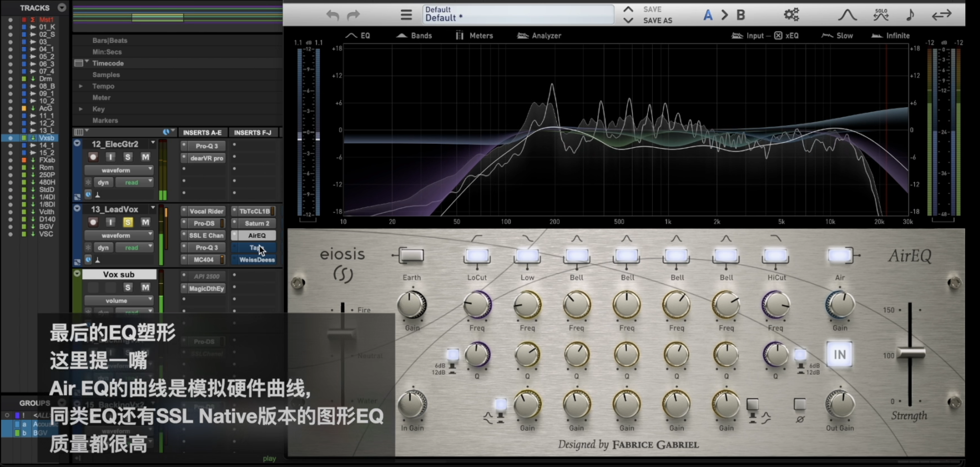Click the solo band icon
Viewport: 980px width, 467px height.
click(881, 15)
